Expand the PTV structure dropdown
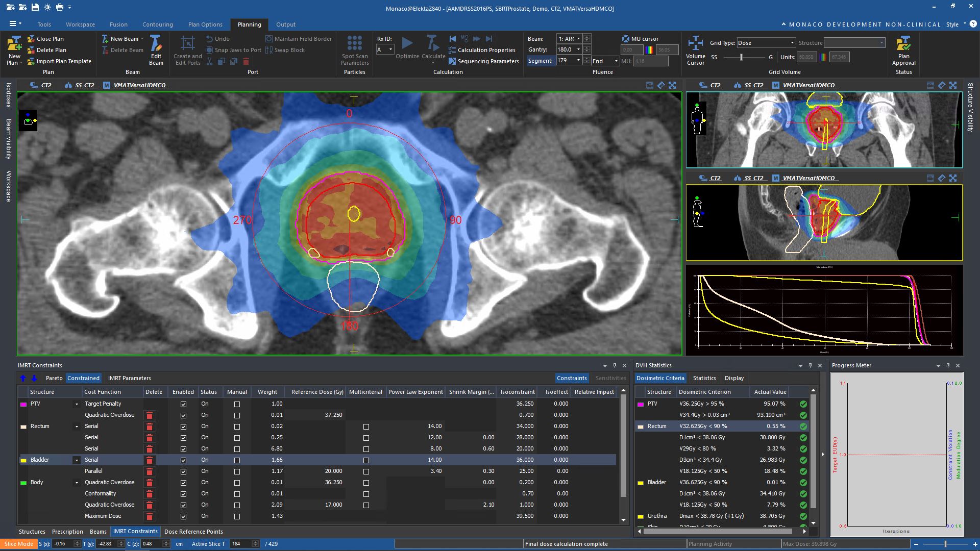 coord(77,404)
